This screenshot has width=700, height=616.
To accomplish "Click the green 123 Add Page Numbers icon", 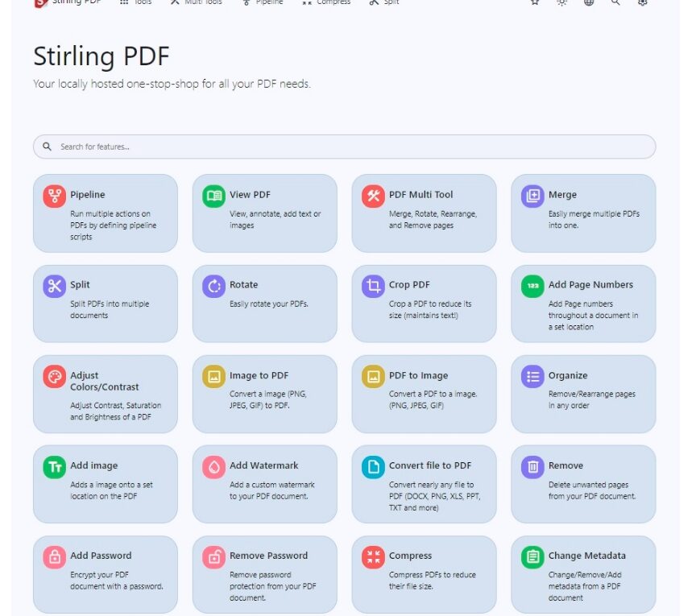I will click(x=532, y=286).
